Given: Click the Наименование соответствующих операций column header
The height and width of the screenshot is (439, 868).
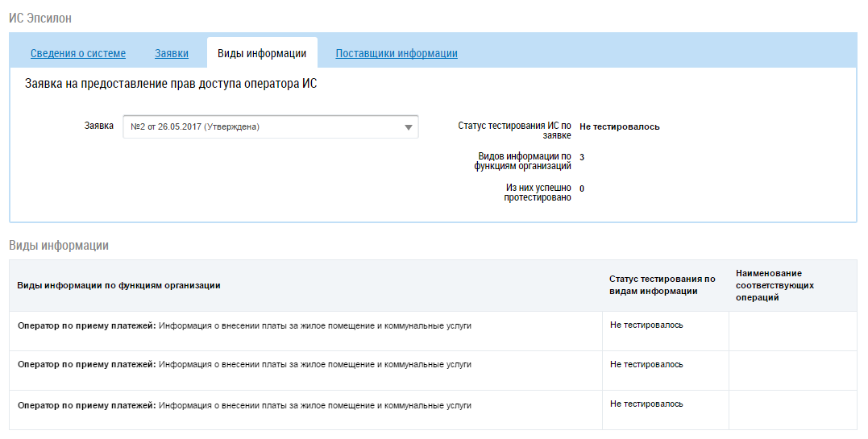Looking at the screenshot, I should pos(775,285).
